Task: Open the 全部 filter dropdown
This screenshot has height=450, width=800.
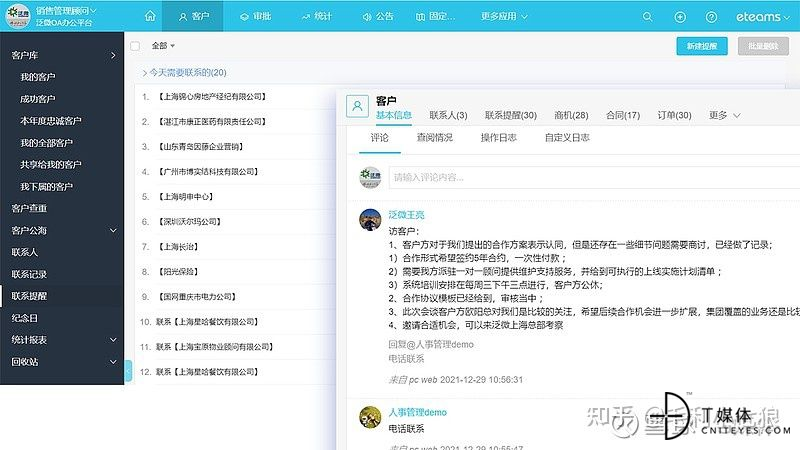Action: pos(163,46)
